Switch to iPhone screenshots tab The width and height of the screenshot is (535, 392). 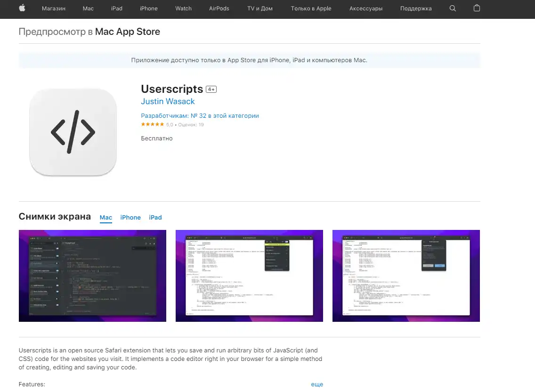(130, 218)
